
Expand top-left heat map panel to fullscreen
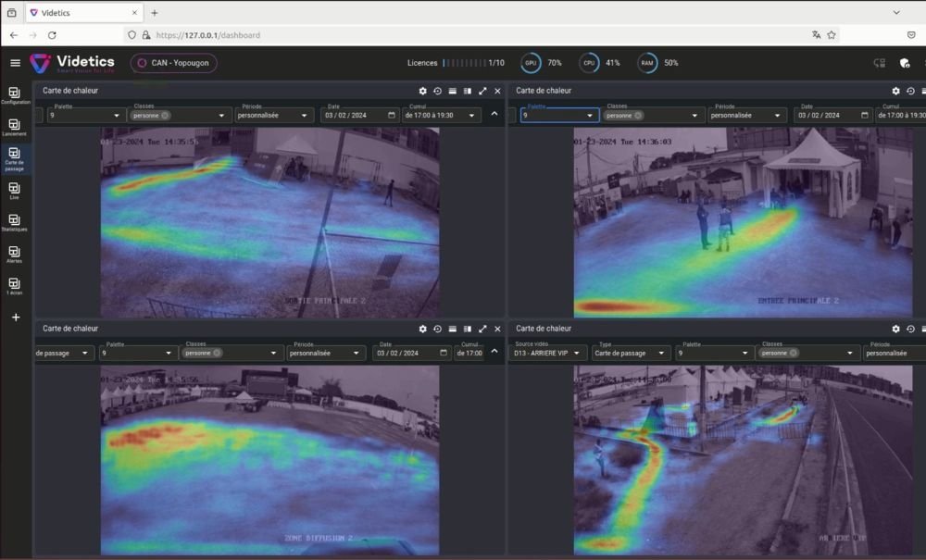[482, 91]
